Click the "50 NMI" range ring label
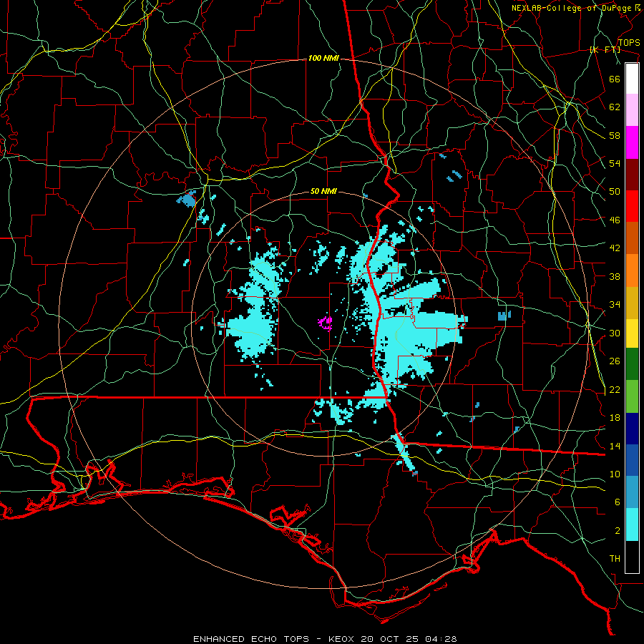 coord(323,191)
